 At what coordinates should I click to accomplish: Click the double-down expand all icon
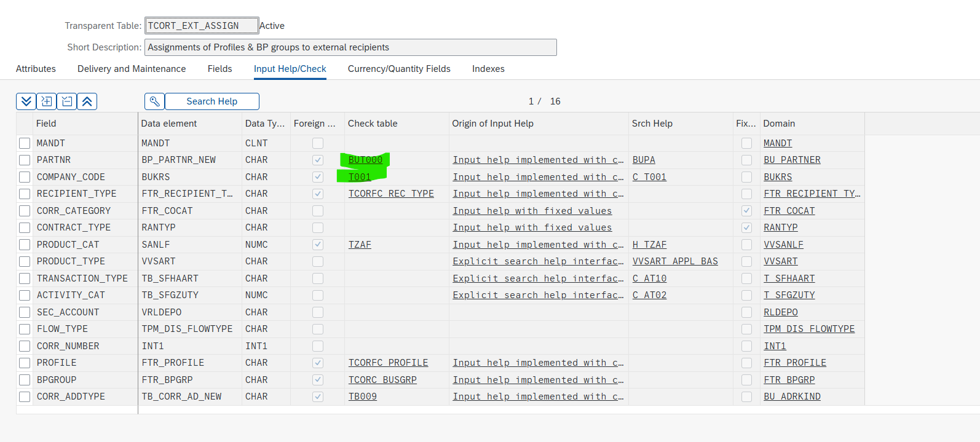pos(26,101)
